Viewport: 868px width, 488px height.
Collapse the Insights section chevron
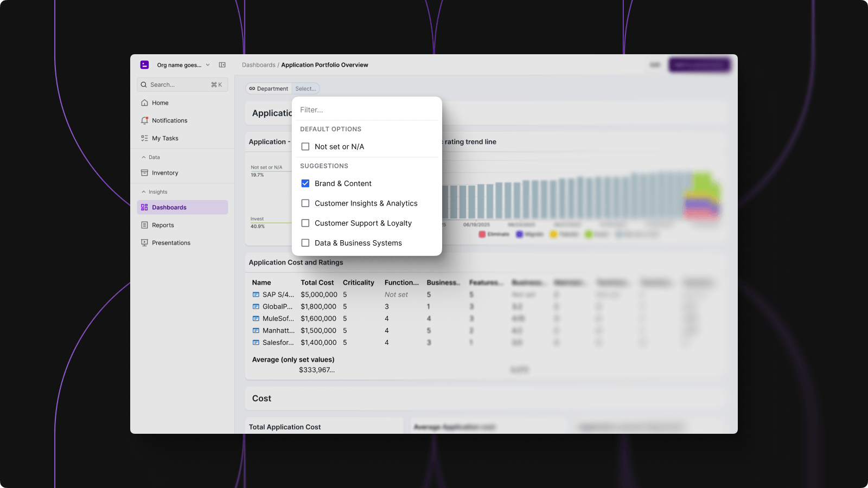point(144,192)
